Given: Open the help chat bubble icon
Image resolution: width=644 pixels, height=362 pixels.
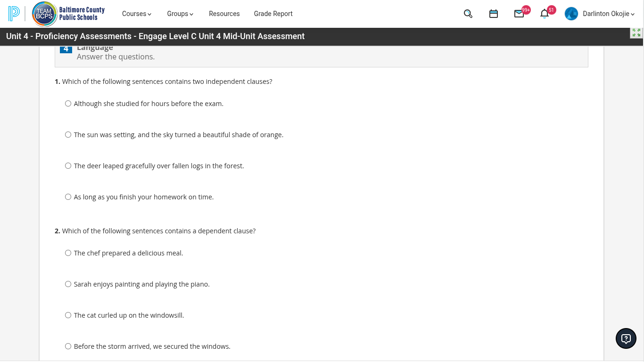Looking at the screenshot, I should tap(626, 338).
